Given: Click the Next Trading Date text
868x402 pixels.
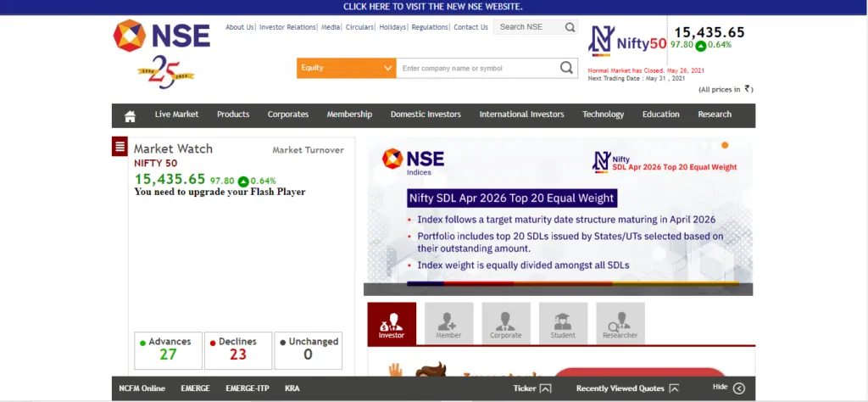Looking at the screenshot, I should [x=637, y=78].
